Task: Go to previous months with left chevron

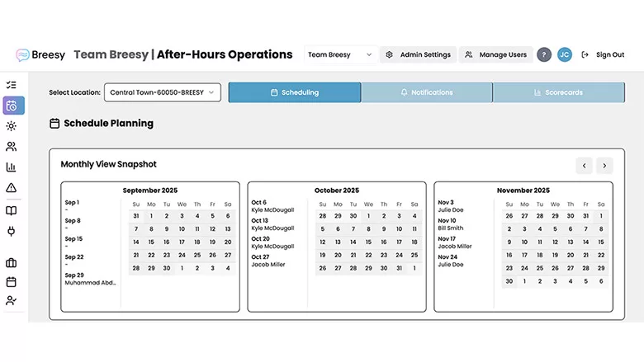Action: (584, 166)
